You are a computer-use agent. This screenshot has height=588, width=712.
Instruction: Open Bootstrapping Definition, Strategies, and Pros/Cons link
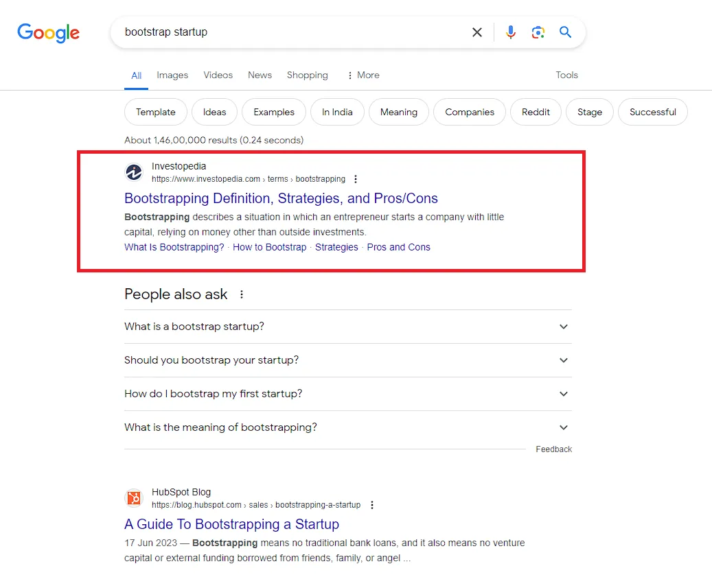(281, 198)
